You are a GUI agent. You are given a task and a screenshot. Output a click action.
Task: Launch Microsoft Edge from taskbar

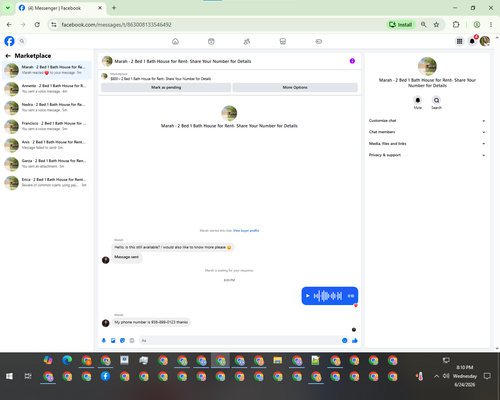coord(67,360)
